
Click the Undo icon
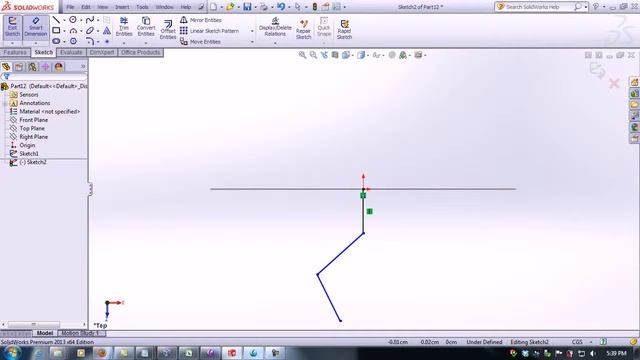pyautogui.click(x=281, y=7)
